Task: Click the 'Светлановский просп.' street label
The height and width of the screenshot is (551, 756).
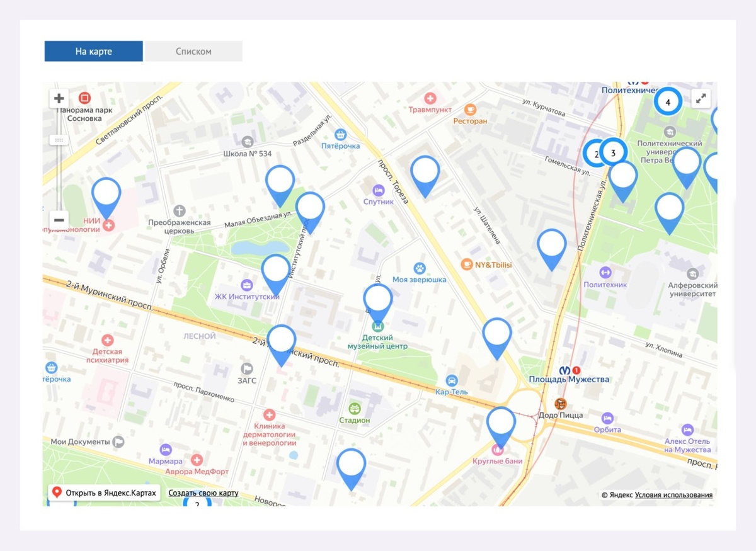Action: click(130, 120)
